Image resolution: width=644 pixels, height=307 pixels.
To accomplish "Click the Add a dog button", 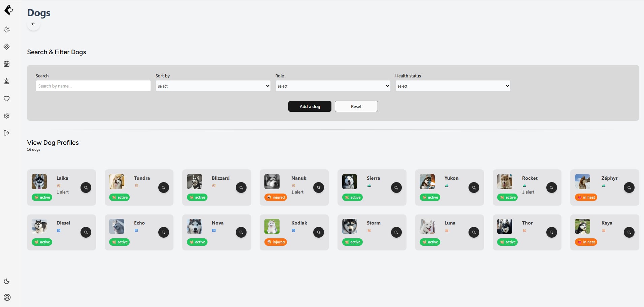I will [310, 106].
